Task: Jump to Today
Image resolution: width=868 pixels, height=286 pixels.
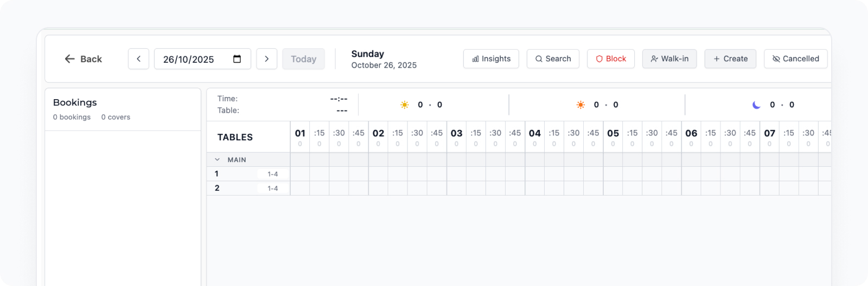Action: point(303,59)
